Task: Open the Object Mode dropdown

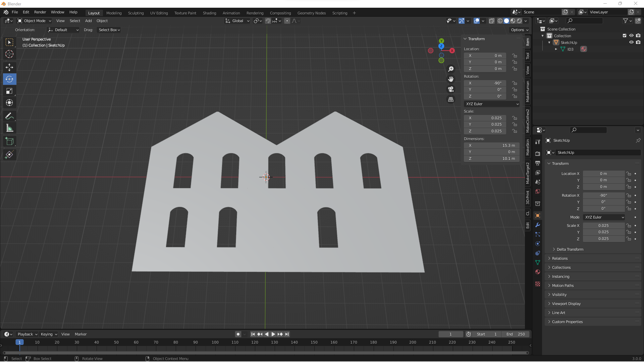Action: pyautogui.click(x=34, y=21)
